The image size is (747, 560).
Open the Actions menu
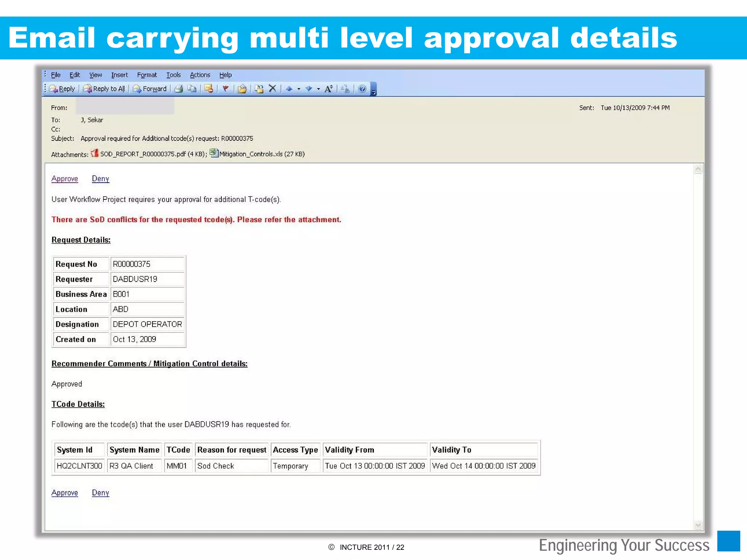click(200, 75)
